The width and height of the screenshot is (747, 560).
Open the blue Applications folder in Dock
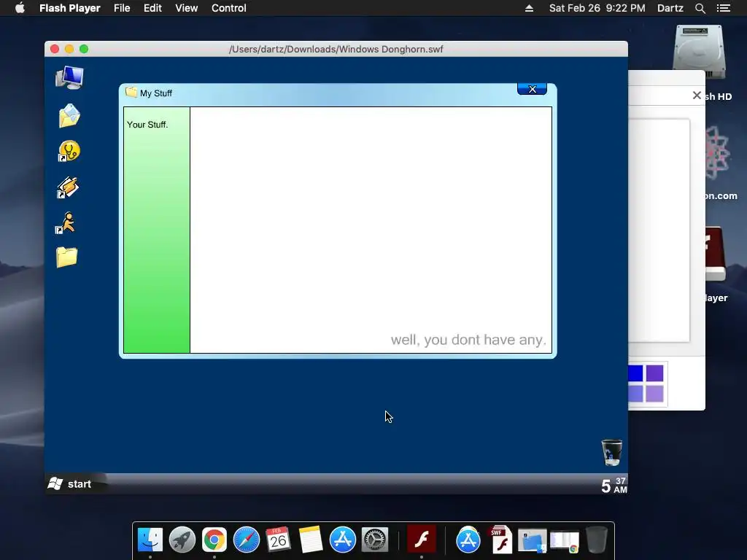click(x=468, y=540)
